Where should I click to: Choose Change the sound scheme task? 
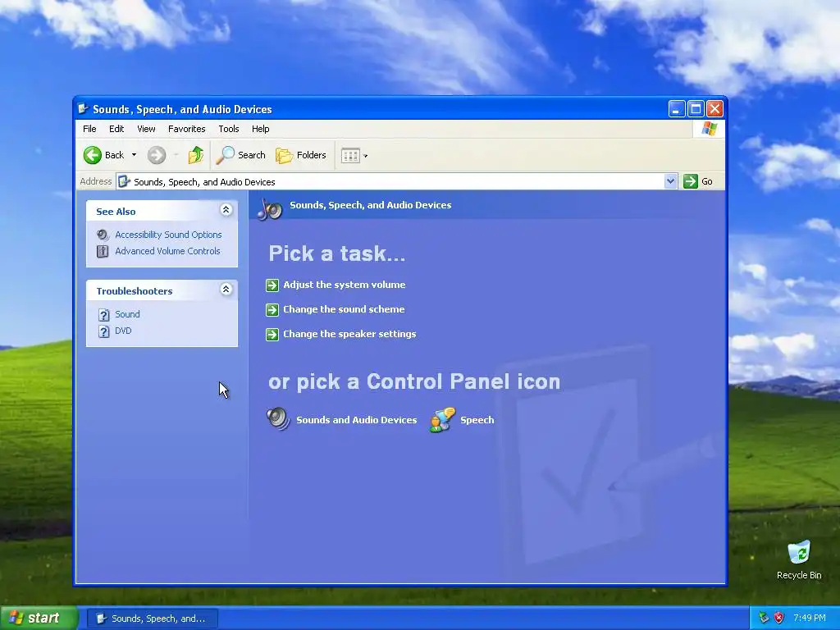click(344, 309)
